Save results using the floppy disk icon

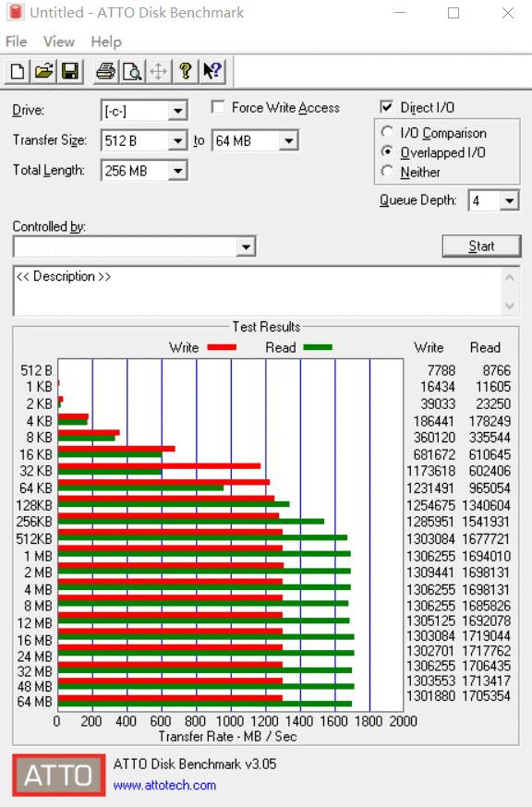pyautogui.click(x=70, y=71)
